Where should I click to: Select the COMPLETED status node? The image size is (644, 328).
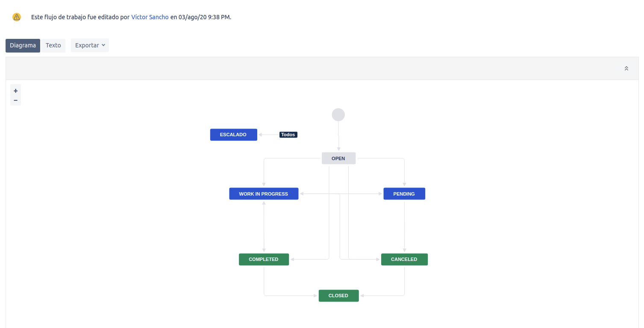point(264,259)
